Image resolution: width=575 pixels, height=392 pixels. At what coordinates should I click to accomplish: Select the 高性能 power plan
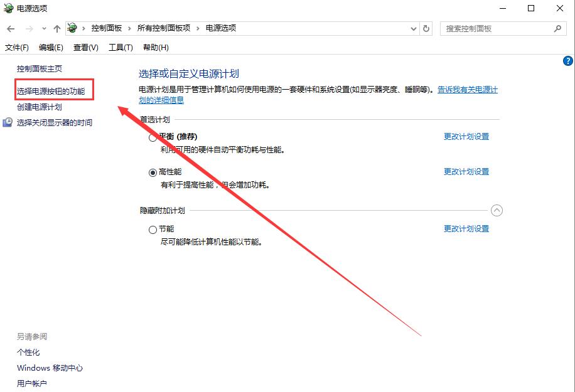[x=153, y=172]
